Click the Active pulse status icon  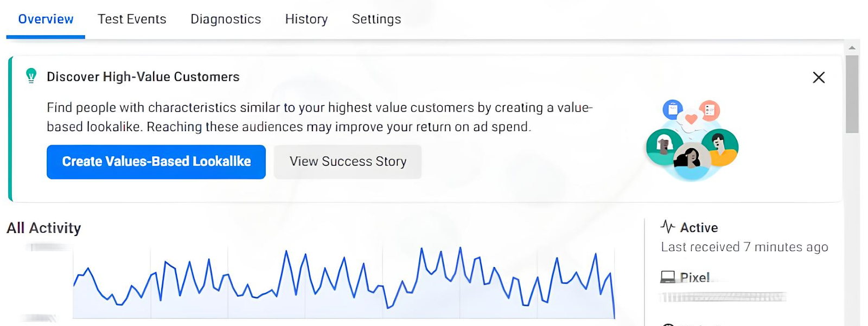(667, 227)
